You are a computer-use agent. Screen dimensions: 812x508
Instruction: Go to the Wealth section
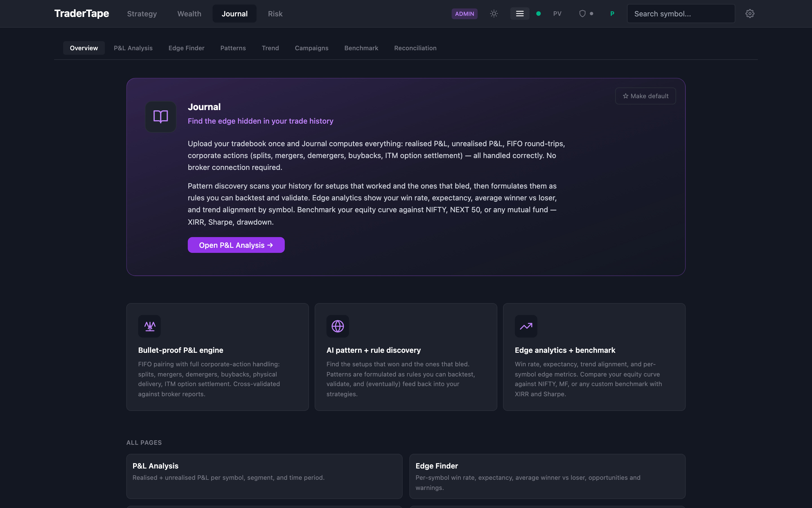(x=189, y=14)
